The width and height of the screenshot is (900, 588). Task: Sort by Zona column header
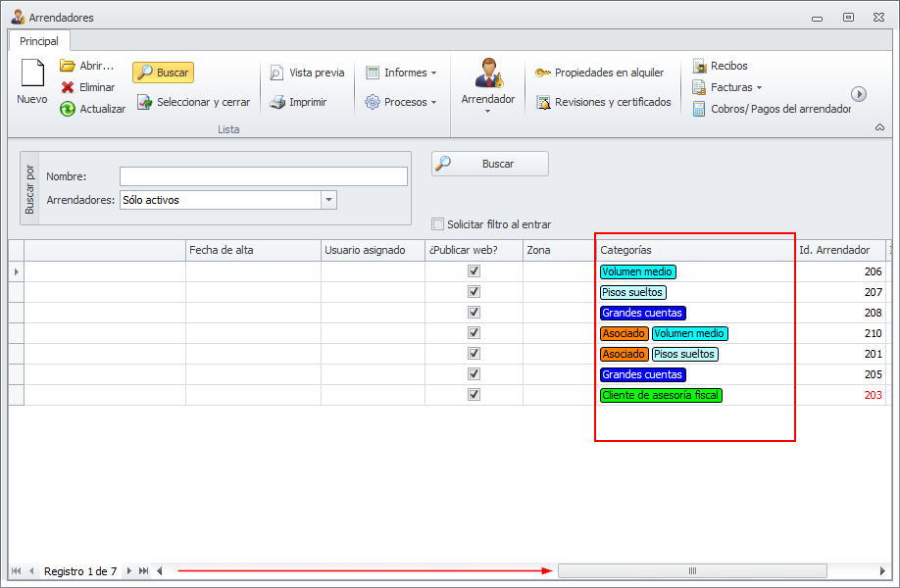(x=560, y=250)
